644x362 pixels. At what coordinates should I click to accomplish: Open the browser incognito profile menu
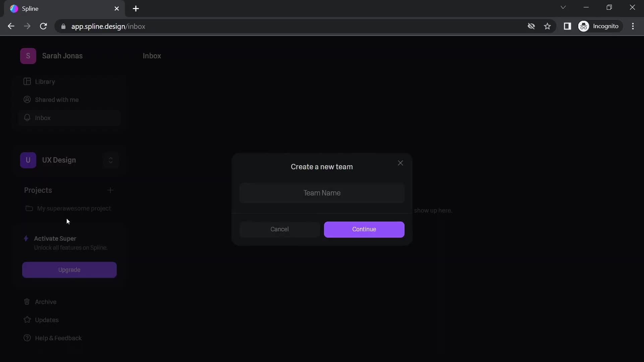pyautogui.click(x=599, y=26)
